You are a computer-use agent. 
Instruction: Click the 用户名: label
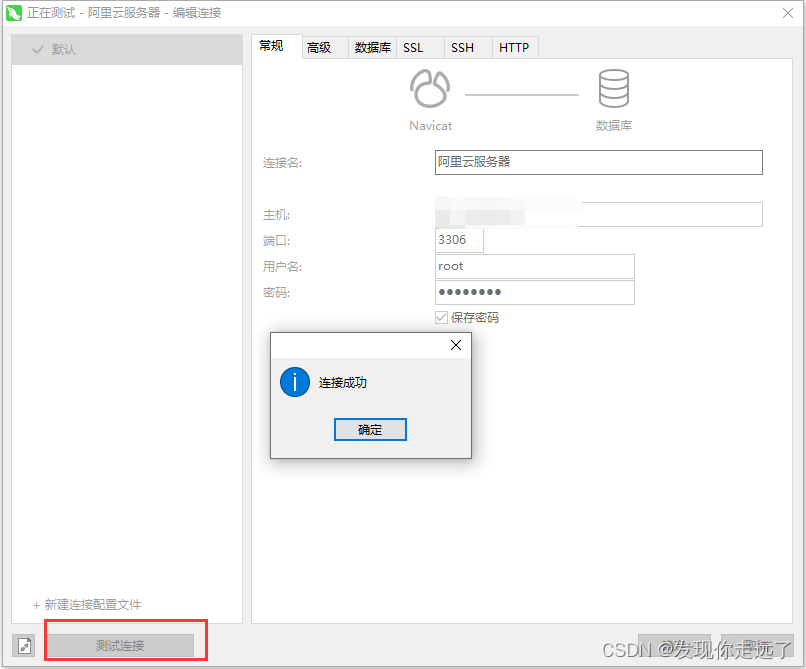(282, 267)
